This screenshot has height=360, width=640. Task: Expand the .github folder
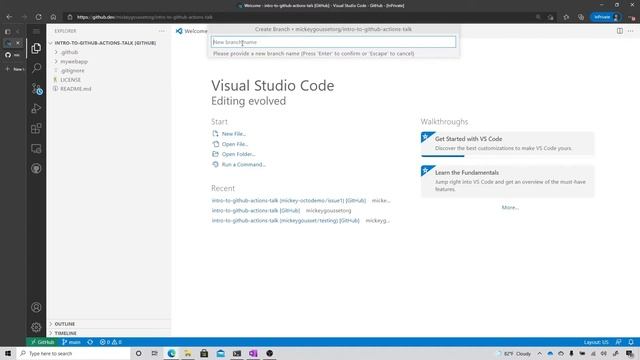(69, 52)
